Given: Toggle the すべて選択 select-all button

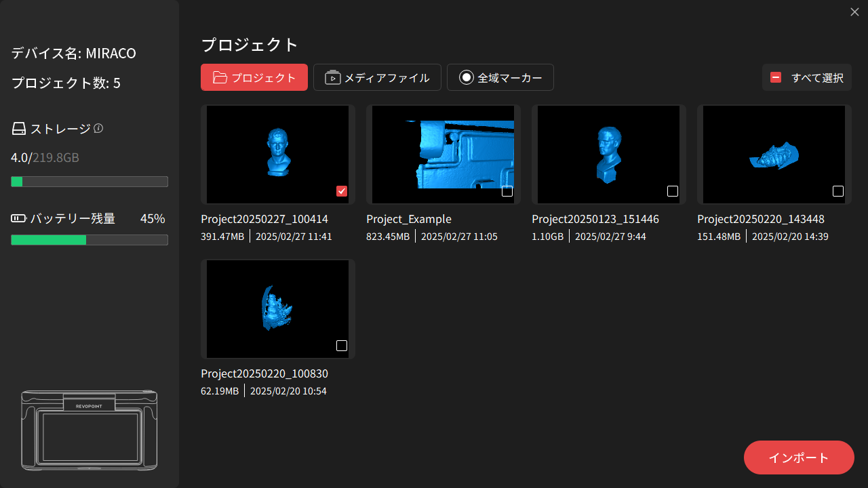Looking at the screenshot, I should coord(806,77).
